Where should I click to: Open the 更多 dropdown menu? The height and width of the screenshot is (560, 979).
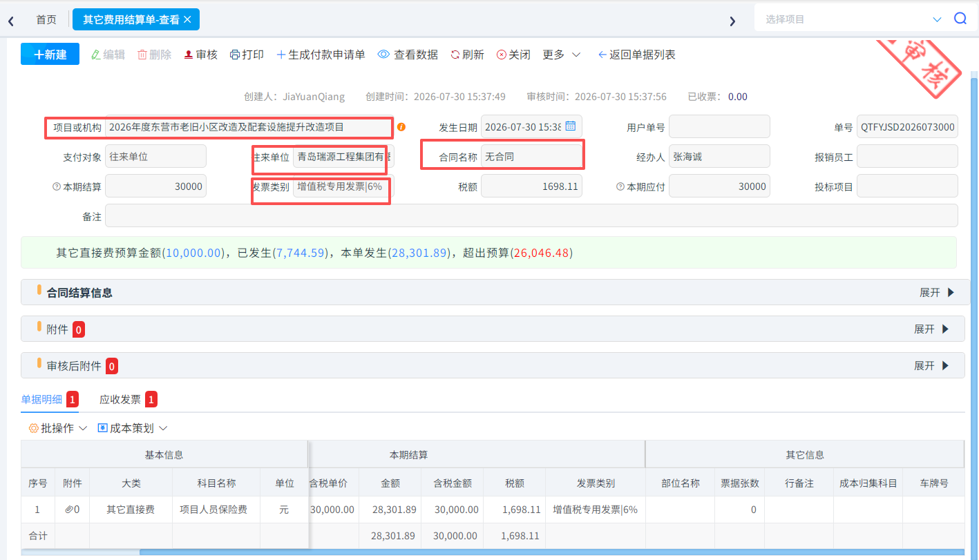pyautogui.click(x=562, y=55)
